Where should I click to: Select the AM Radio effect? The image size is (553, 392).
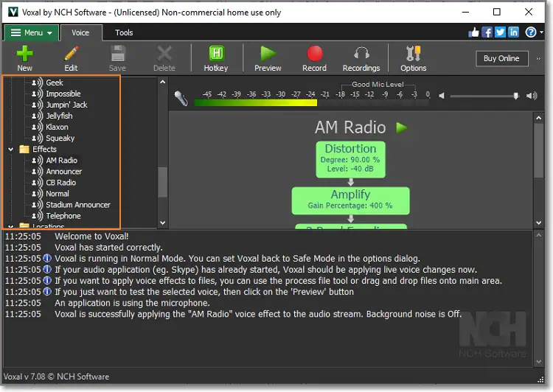(x=61, y=161)
